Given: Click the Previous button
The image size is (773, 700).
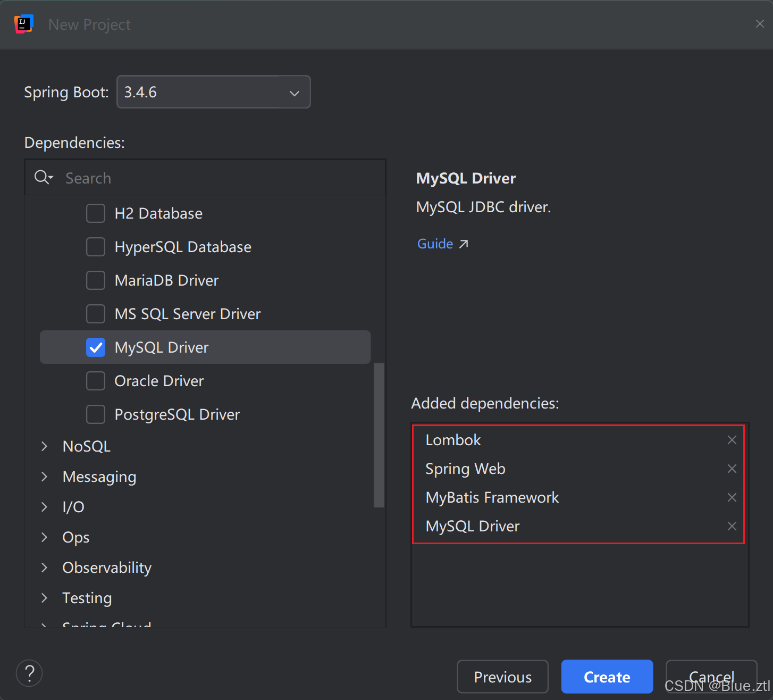Looking at the screenshot, I should (502, 677).
